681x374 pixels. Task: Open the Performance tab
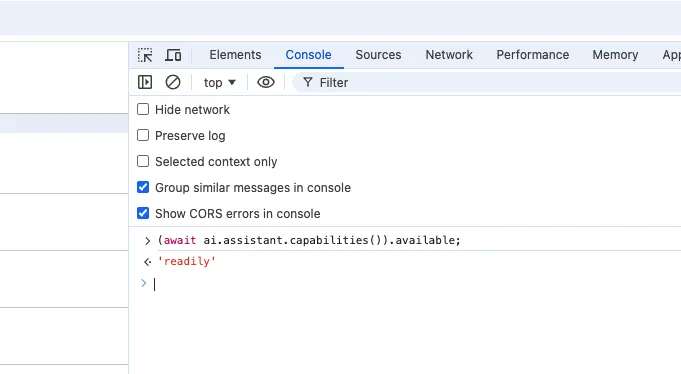[532, 55]
